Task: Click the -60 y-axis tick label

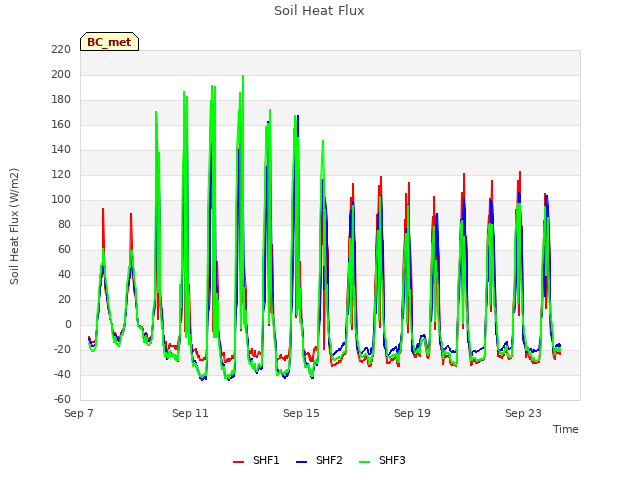Action: pos(62,399)
